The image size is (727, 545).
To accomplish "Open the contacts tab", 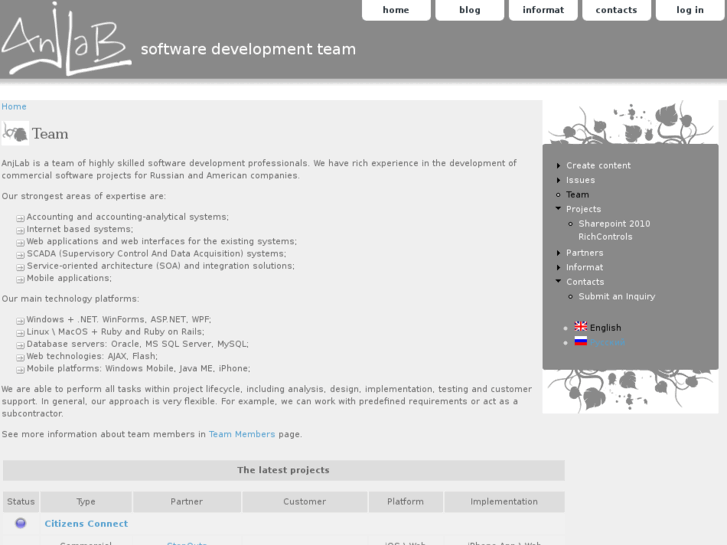I will (x=616, y=10).
